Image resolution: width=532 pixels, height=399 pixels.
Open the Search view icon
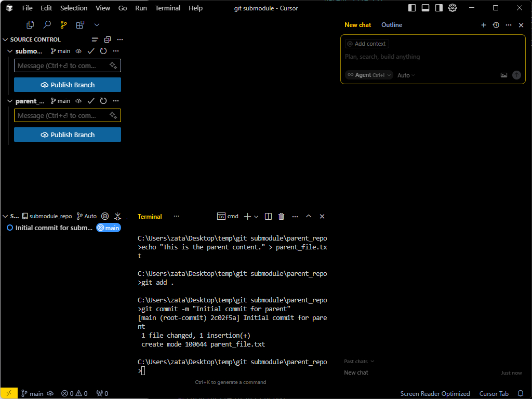(47, 24)
